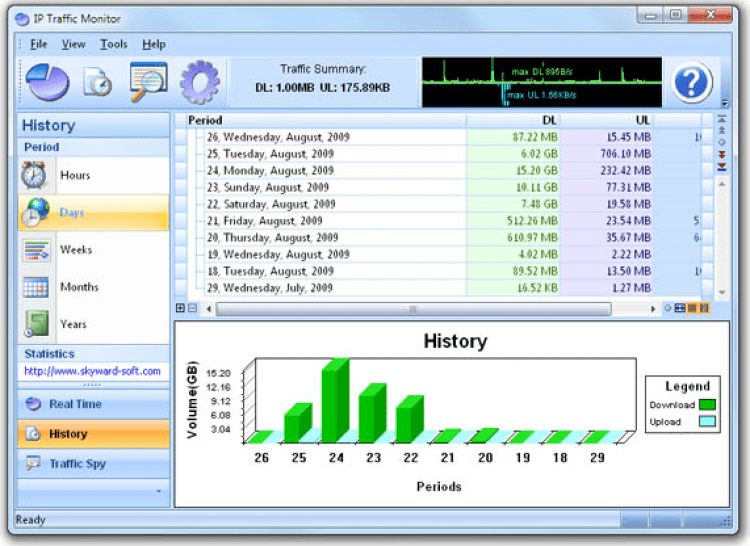Viewport: 750px width, 546px height.
Task: Click the green Download legend swatch
Action: tap(707, 404)
